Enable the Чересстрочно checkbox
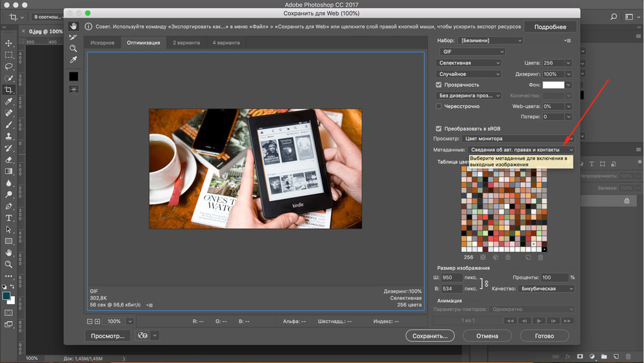This screenshot has height=363, width=644. coord(439,106)
